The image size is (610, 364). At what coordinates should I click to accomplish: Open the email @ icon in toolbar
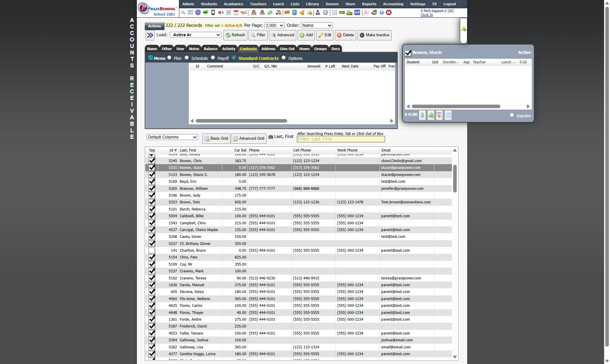[198, 12]
